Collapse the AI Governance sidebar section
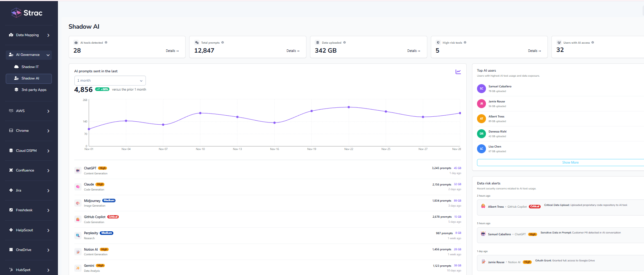The image size is (644, 275). pos(29,55)
